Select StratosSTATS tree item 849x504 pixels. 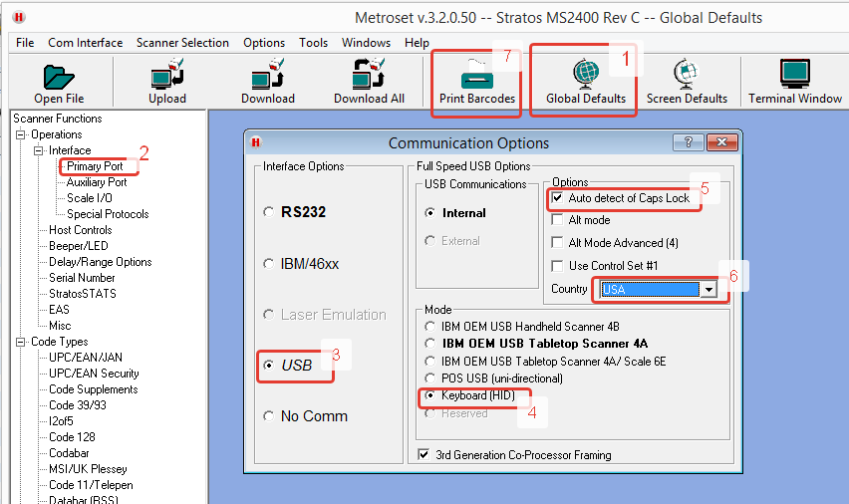(x=83, y=294)
